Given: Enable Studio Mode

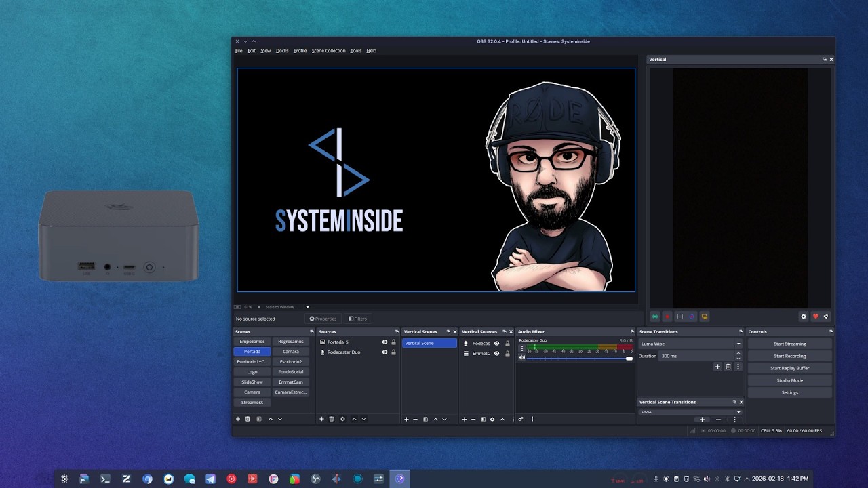Looking at the screenshot, I should coord(790,380).
